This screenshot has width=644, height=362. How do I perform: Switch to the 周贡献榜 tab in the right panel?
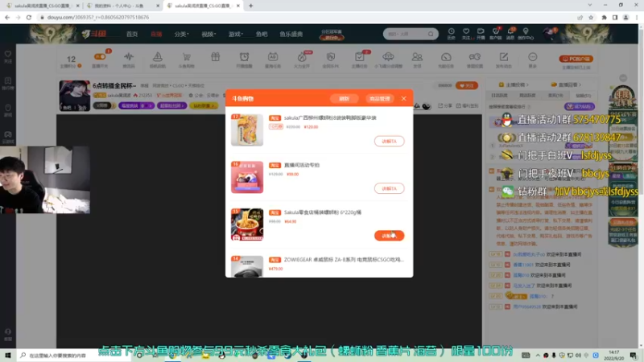click(x=527, y=95)
